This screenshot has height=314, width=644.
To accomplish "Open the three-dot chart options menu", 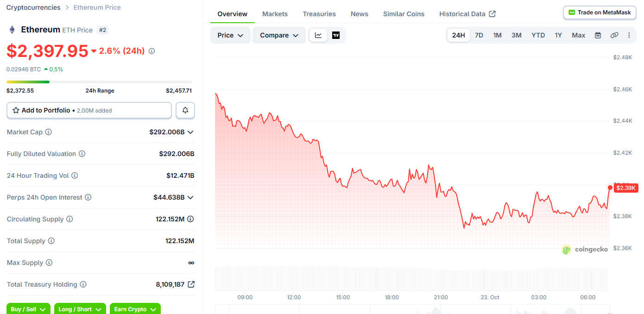I will point(629,35).
